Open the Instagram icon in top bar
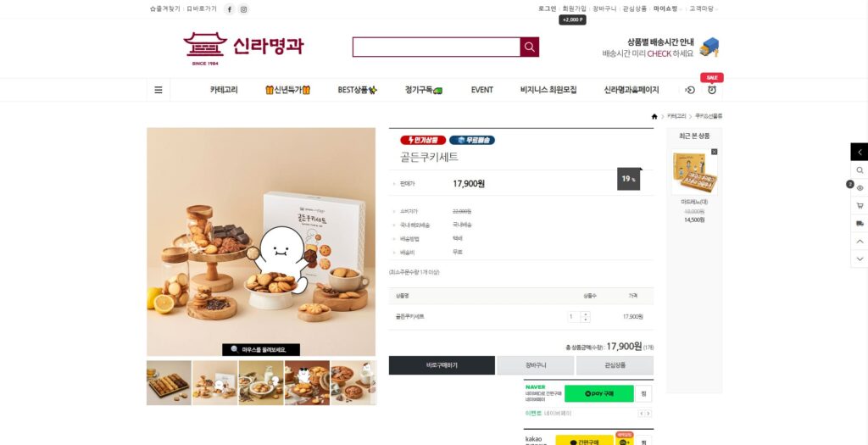 tap(243, 8)
